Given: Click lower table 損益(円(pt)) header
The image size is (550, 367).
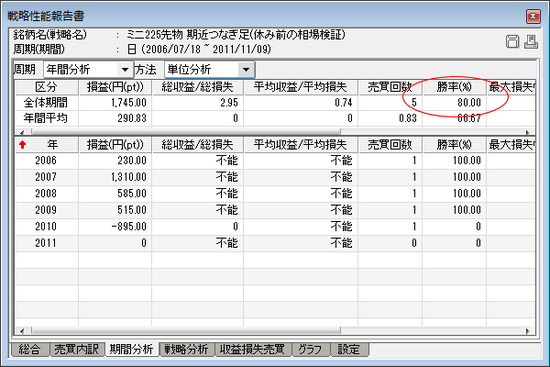Looking at the screenshot, I should (x=115, y=145).
